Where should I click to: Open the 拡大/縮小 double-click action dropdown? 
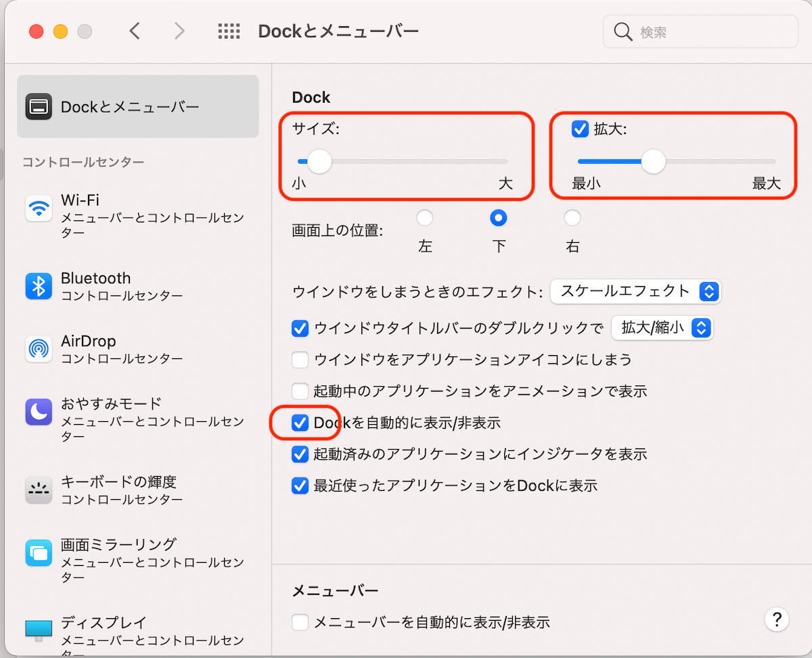tap(662, 329)
